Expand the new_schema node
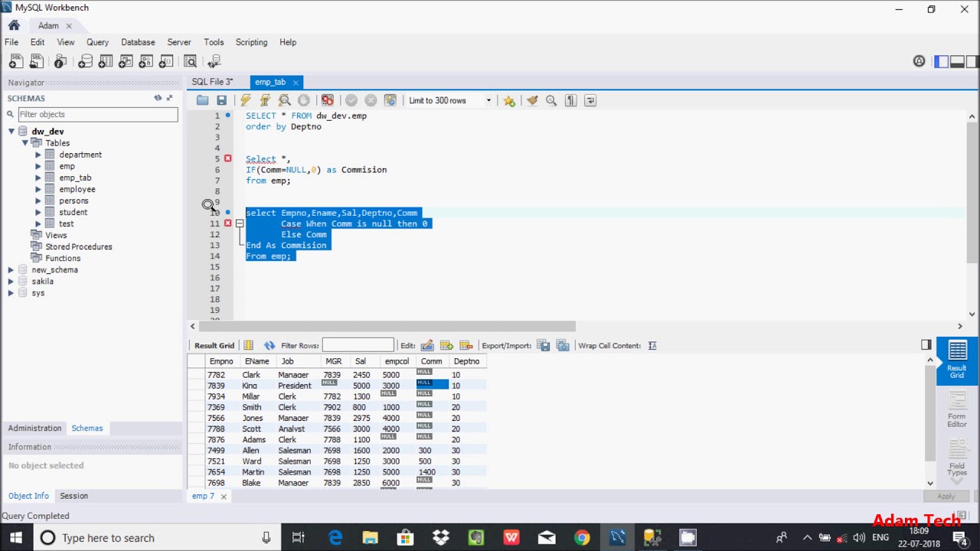The height and width of the screenshot is (551, 980). coord(11,270)
